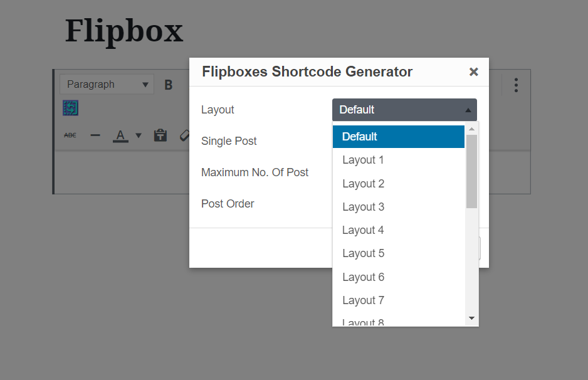The height and width of the screenshot is (380, 588).
Task: Click the Layout field label
Action: coord(218,110)
